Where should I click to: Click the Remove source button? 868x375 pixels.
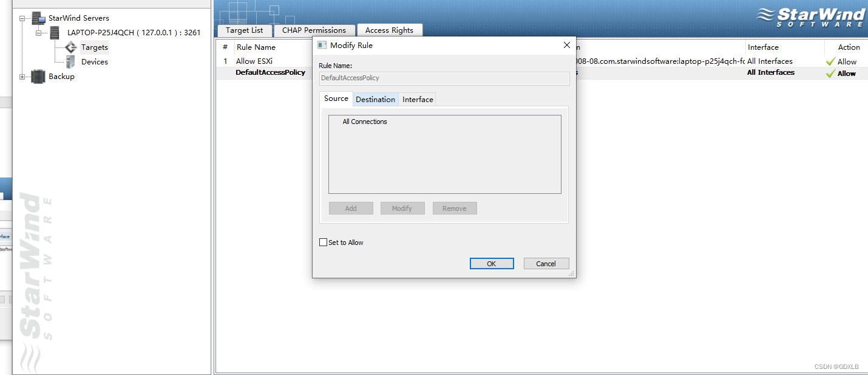coord(455,208)
